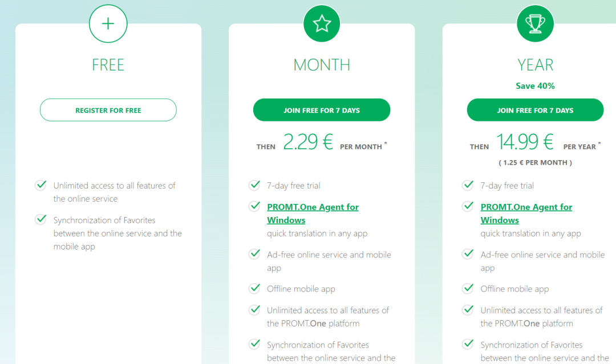Open PROMT.One Agent for Windows link in MONTH plan
616x364 pixels.
click(x=313, y=214)
